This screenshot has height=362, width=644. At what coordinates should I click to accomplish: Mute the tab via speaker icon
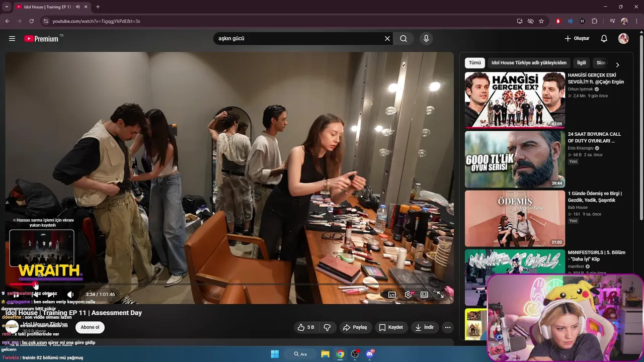(x=77, y=7)
